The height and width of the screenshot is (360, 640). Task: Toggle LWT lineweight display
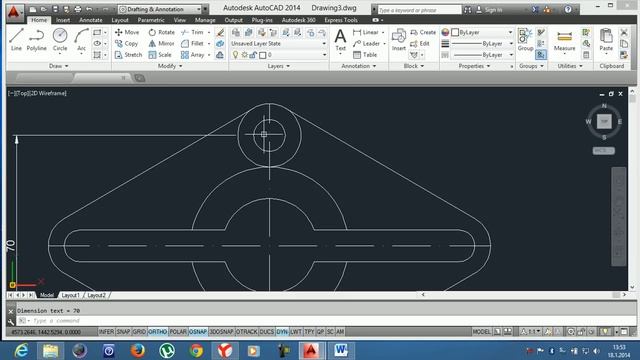click(296, 332)
